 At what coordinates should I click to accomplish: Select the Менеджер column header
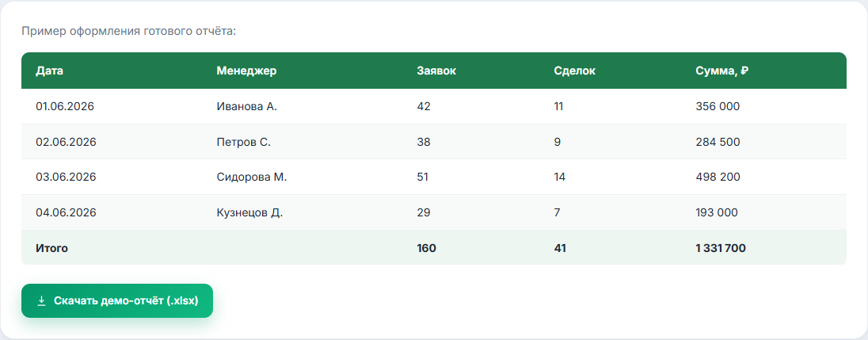[246, 71]
